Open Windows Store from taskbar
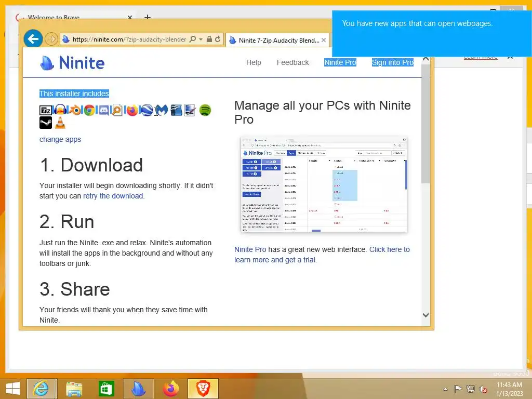Viewport: 532px width, 399px height. (106, 389)
